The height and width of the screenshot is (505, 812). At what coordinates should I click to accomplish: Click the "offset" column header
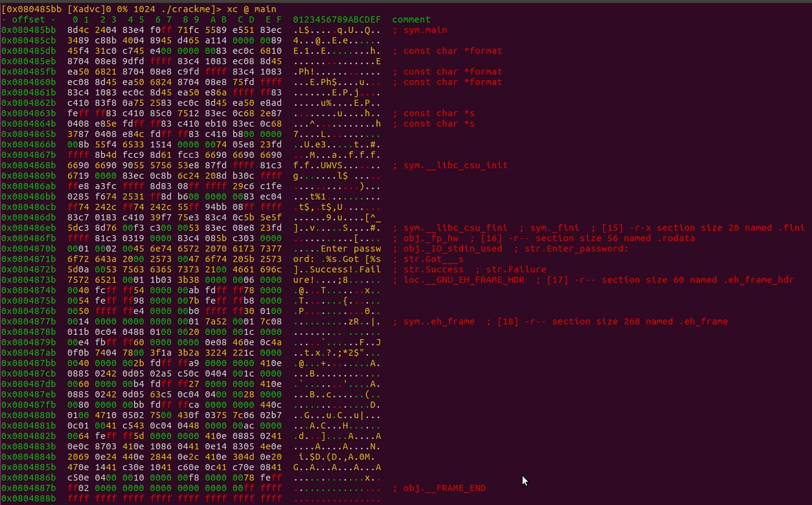(x=28, y=20)
